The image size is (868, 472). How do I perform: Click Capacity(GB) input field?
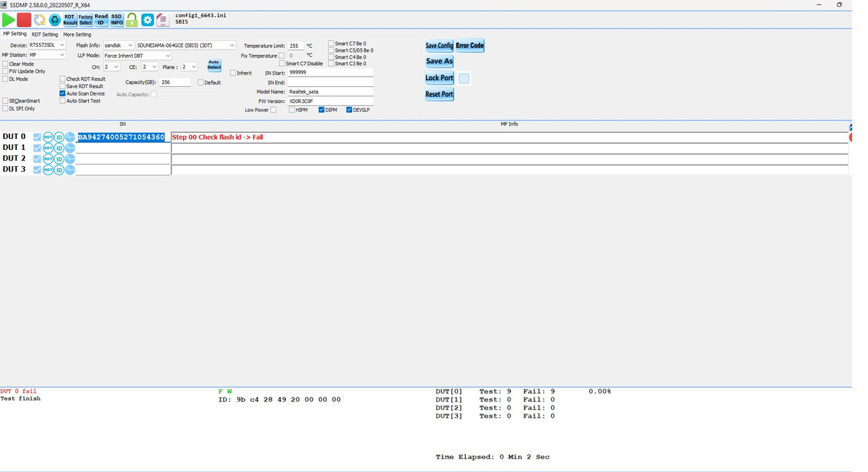coord(176,82)
